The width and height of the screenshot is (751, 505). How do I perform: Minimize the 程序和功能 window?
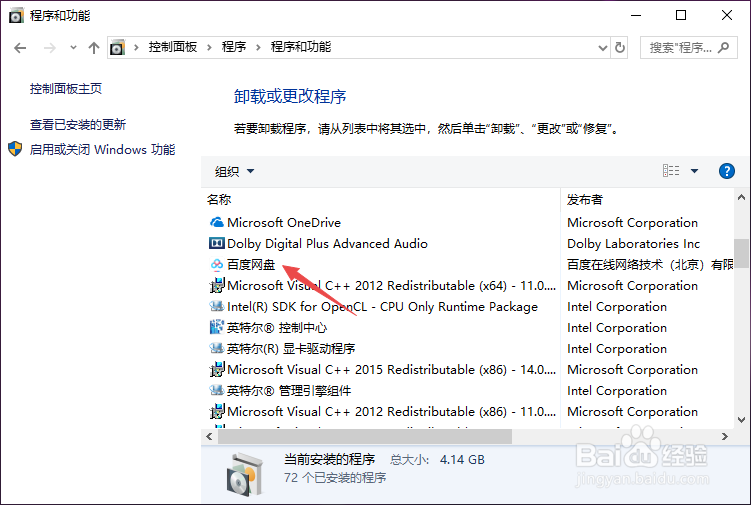coord(636,15)
